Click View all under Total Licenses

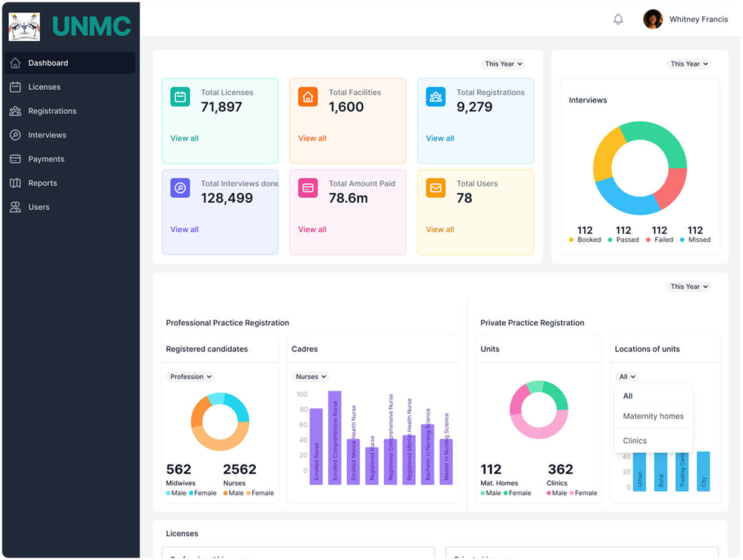click(184, 138)
